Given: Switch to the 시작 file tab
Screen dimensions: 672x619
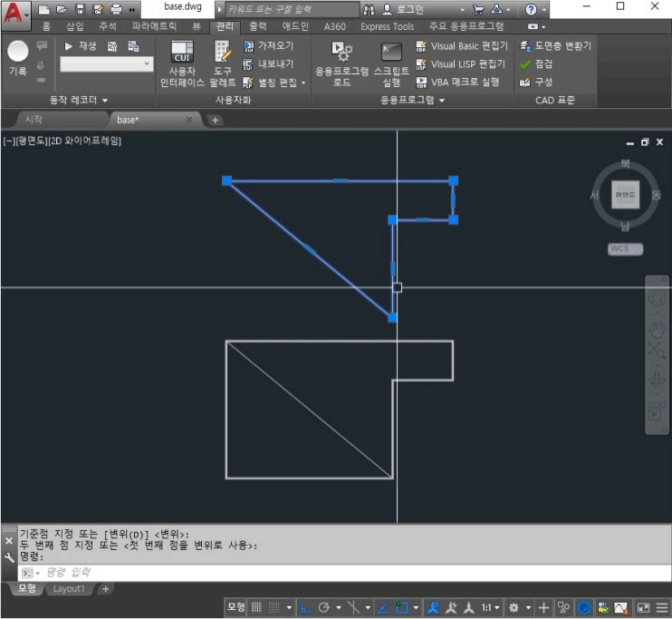Looking at the screenshot, I should 62,120.
